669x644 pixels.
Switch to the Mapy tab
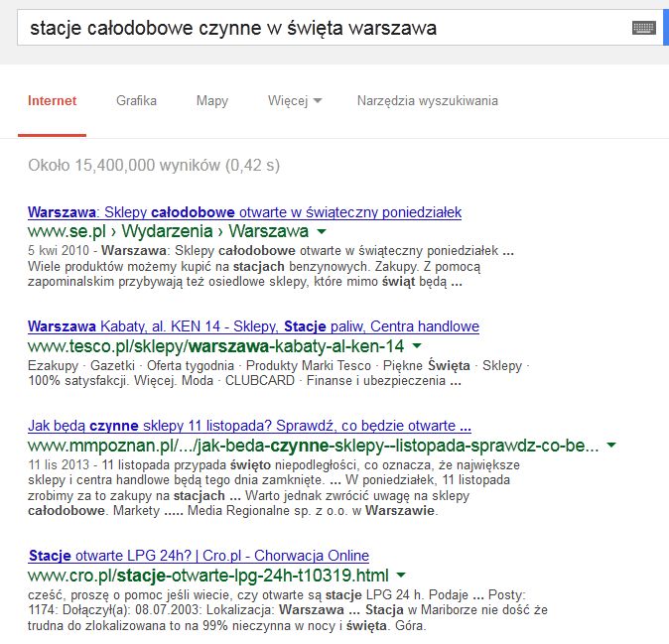pos(212,101)
